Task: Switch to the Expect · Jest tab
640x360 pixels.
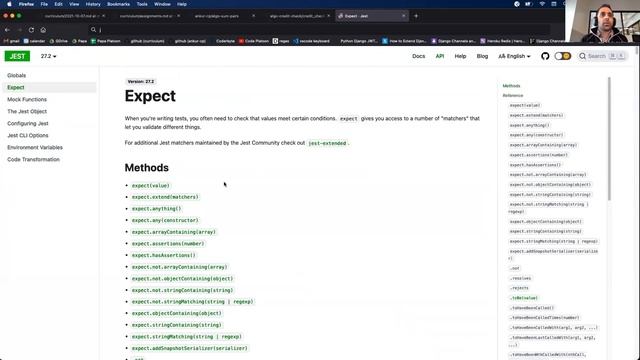Action: pyautogui.click(x=371, y=16)
